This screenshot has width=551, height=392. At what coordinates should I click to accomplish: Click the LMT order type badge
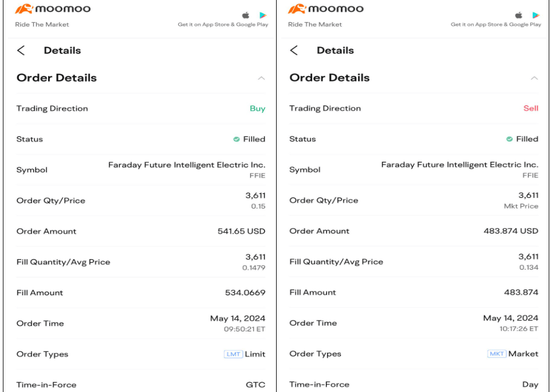[233, 354]
